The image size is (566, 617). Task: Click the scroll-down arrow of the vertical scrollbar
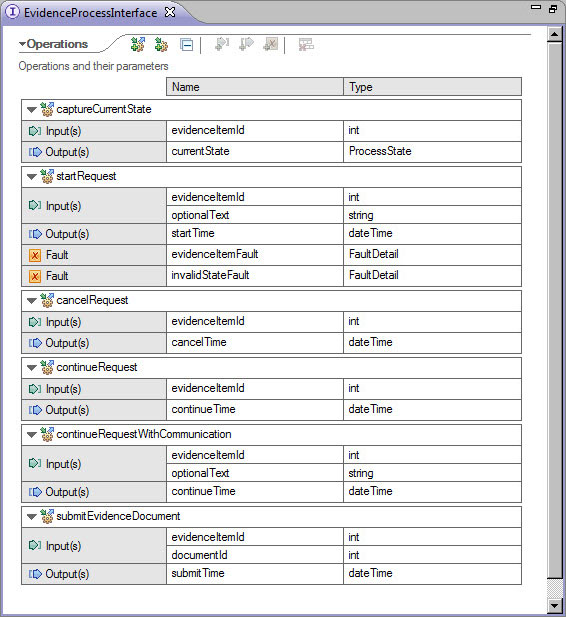(555, 606)
